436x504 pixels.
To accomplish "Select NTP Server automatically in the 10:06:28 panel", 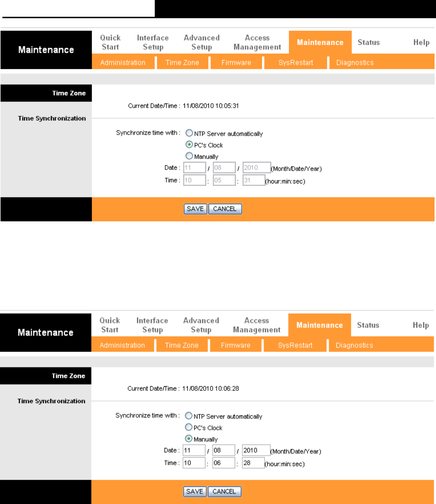I will coord(188,415).
